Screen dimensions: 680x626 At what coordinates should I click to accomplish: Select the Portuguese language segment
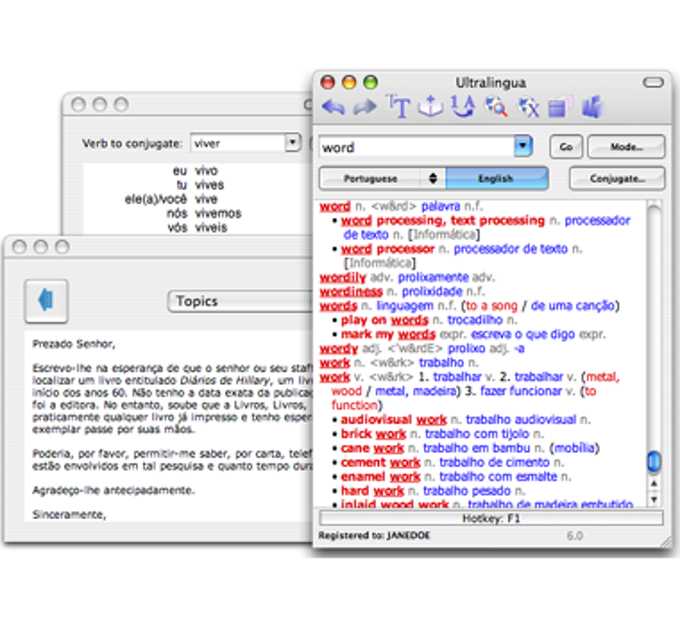pos(370,178)
